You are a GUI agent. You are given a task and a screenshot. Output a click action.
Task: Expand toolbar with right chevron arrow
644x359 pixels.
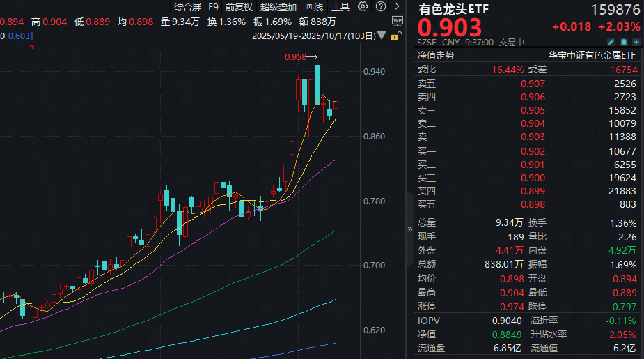[395, 7]
